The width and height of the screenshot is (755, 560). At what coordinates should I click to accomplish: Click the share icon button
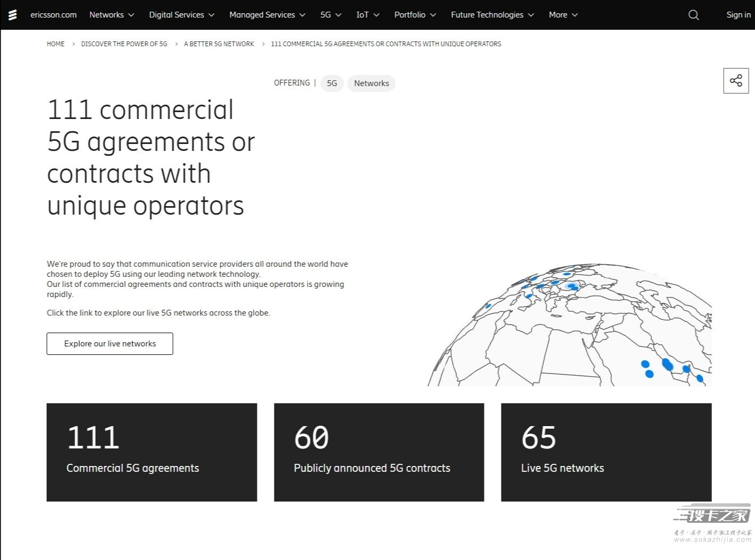(736, 81)
